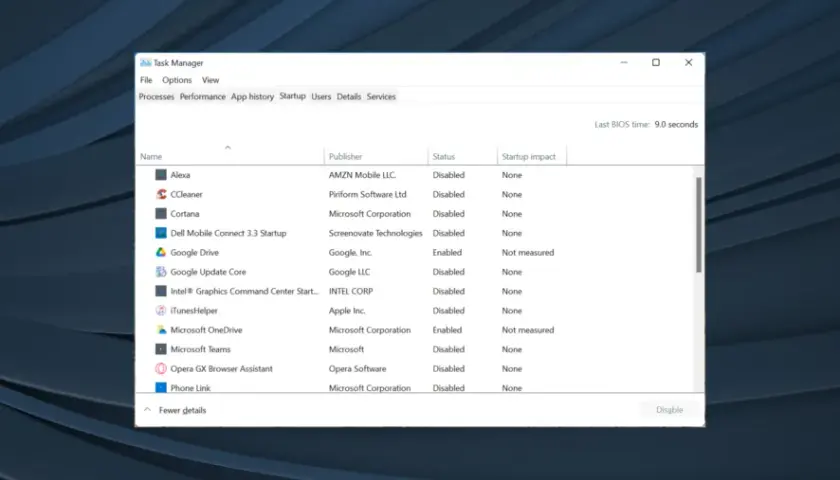The height and width of the screenshot is (480, 840).
Task: Select the Google Drive row name
Action: pos(194,252)
